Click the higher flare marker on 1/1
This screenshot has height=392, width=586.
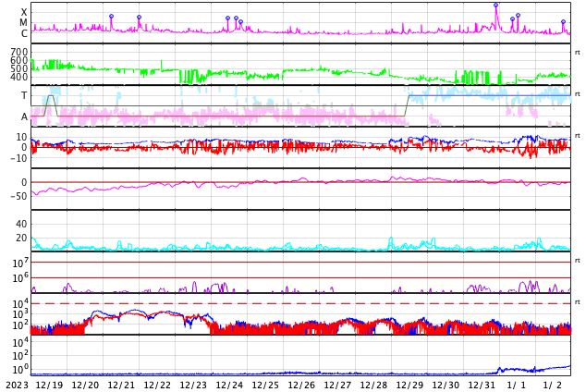point(518,16)
